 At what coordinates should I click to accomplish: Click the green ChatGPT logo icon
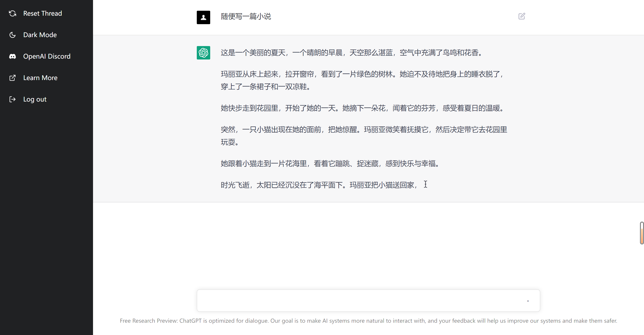(203, 53)
